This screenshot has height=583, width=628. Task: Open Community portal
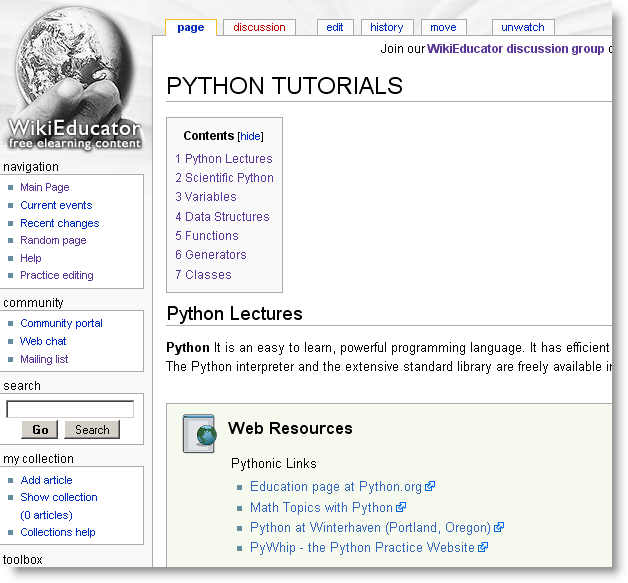(61, 324)
